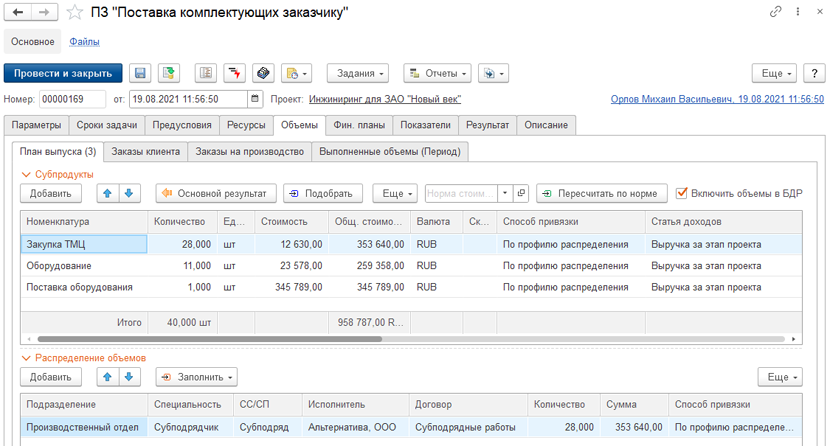The image size is (830, 446).
Task: Move subproduct row down with blue arrow
Action: tap(129, 194)
